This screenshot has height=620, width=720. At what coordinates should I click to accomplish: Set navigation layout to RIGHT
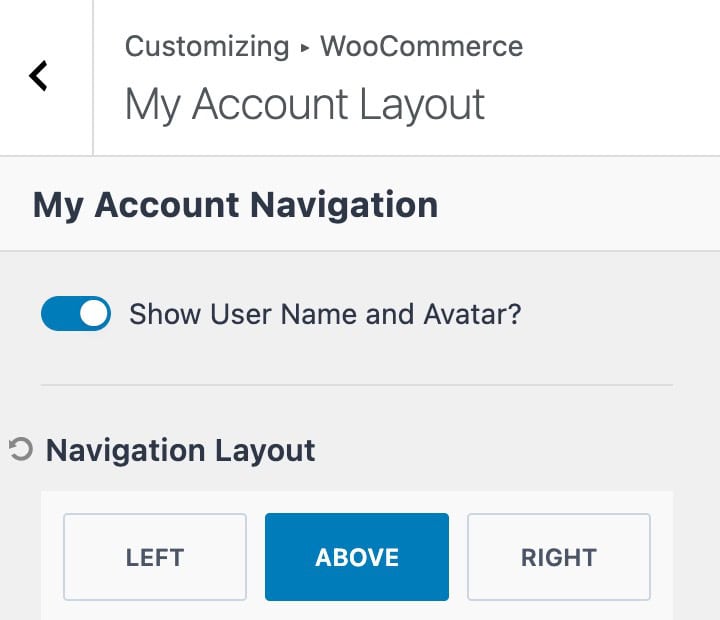[x=558, y=557]
